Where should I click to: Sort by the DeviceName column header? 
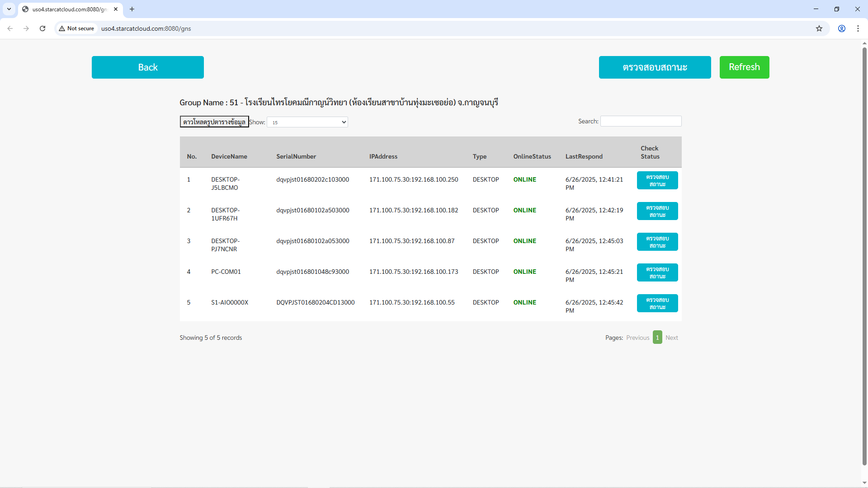229,156
